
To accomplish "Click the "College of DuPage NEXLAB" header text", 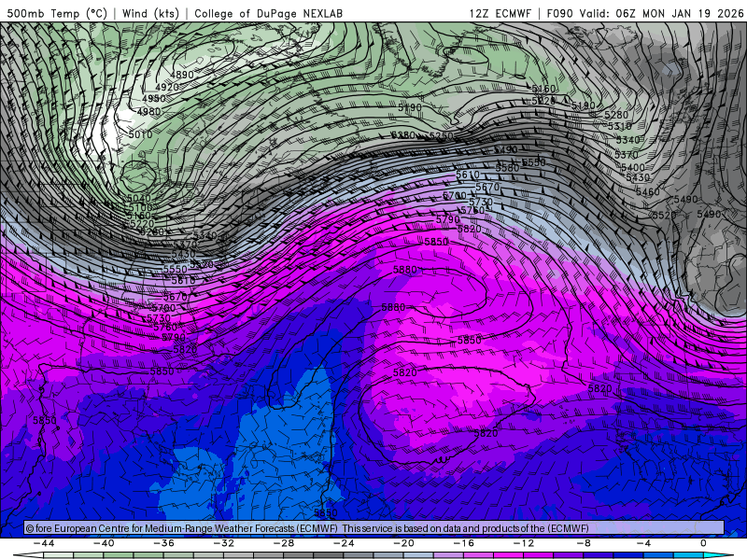I will (x=268, y=13).
